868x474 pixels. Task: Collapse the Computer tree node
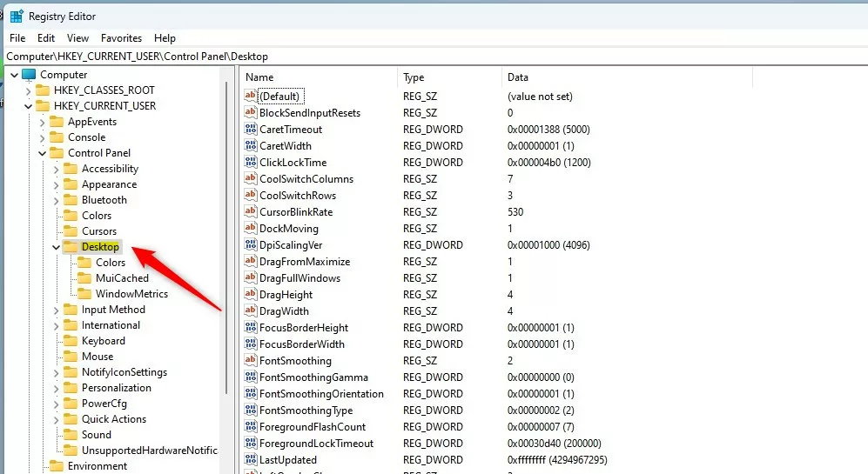(15, 75)
